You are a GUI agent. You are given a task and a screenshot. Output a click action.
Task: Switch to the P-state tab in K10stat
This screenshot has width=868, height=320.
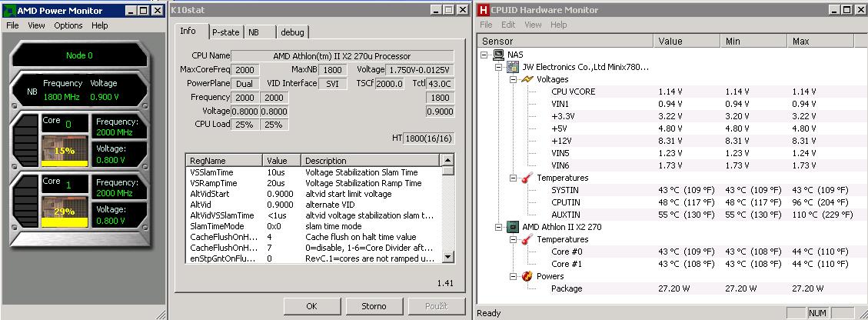point(226,32)
